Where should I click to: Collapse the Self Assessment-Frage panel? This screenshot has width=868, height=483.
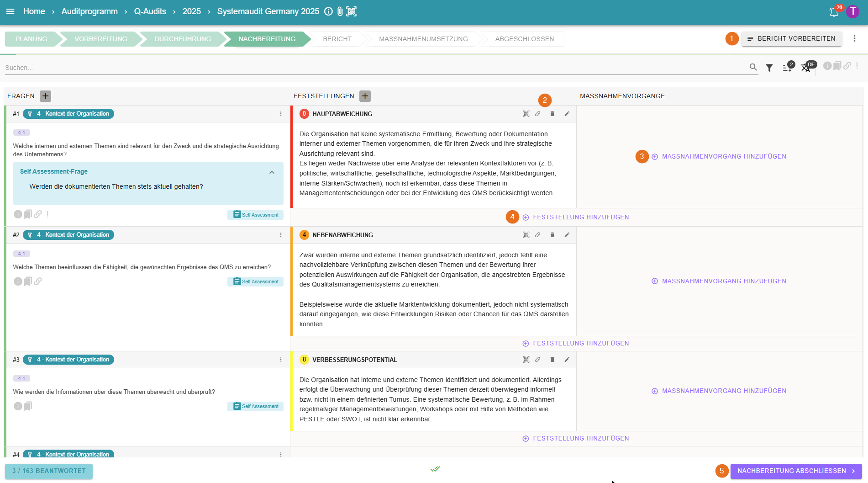272,172
